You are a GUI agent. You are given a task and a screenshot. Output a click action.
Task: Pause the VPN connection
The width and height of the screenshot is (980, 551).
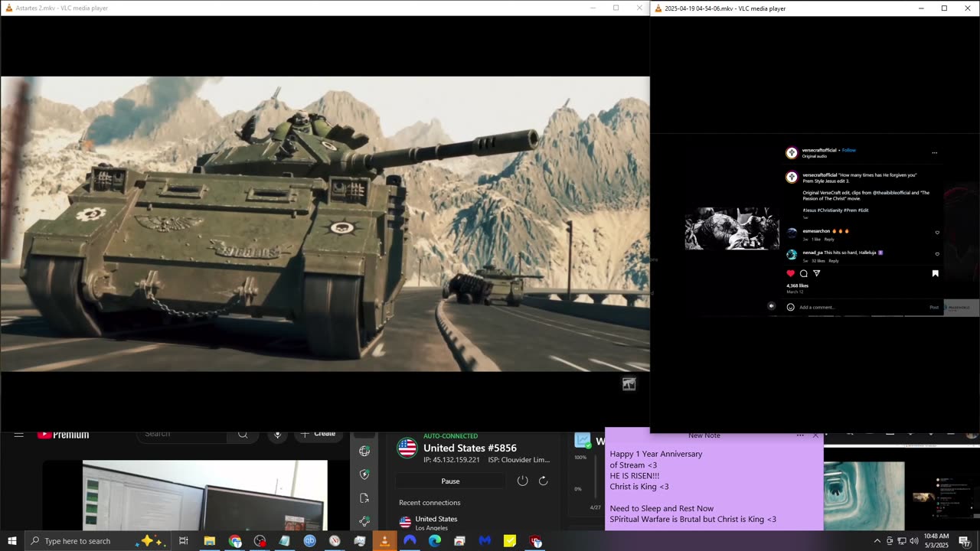point(450,481)
